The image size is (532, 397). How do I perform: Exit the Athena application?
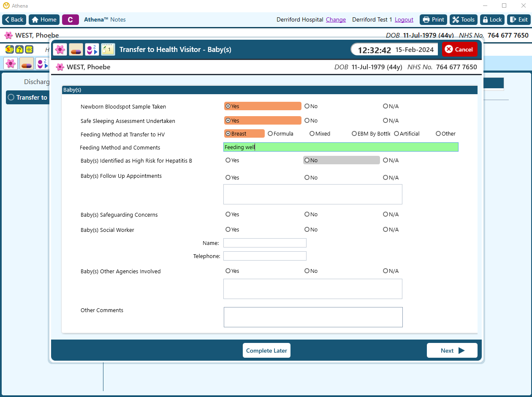[518, 19]
